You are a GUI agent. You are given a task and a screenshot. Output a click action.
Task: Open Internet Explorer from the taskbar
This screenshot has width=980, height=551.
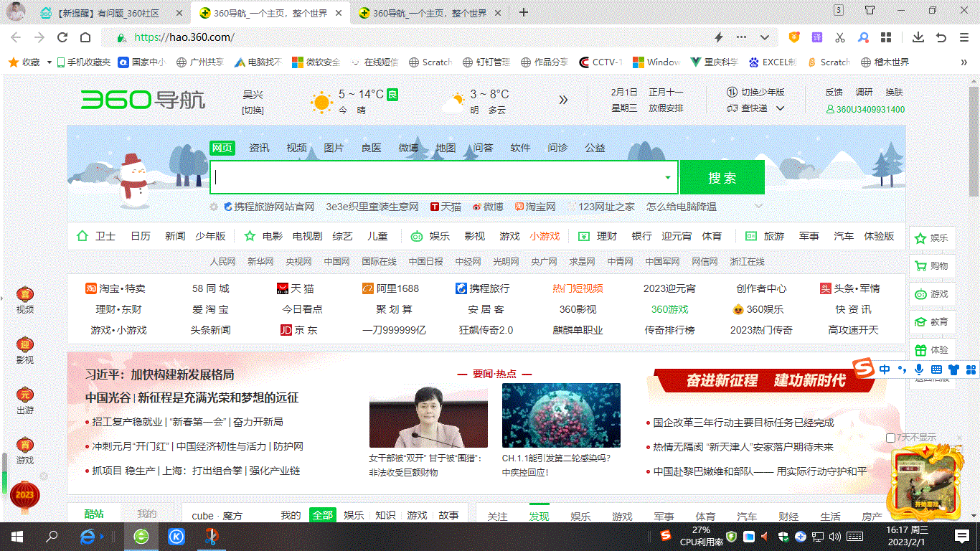(x=88, y=536)
